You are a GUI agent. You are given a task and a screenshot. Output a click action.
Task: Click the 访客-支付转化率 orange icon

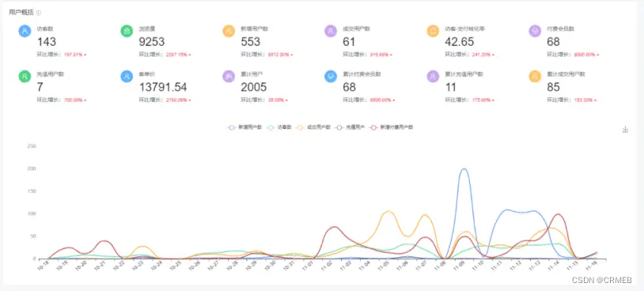point(433,31)
